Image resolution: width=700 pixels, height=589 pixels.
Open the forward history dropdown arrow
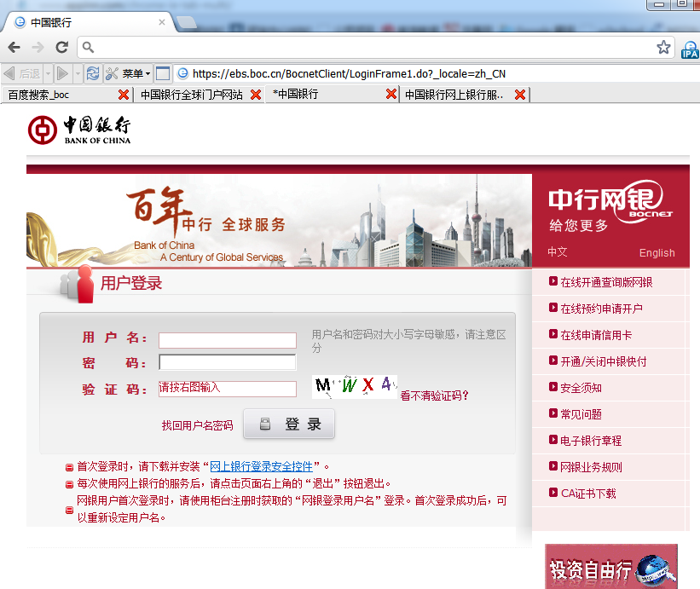click(78, 73)
